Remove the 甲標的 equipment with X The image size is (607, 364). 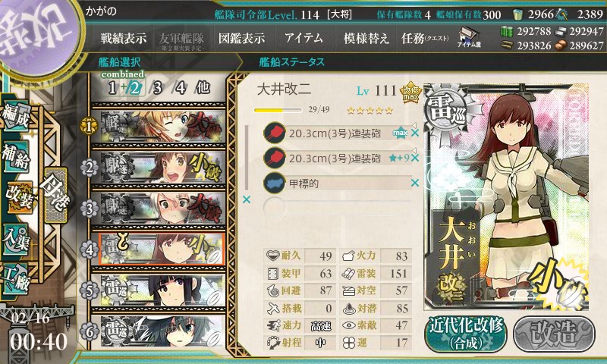415,183
